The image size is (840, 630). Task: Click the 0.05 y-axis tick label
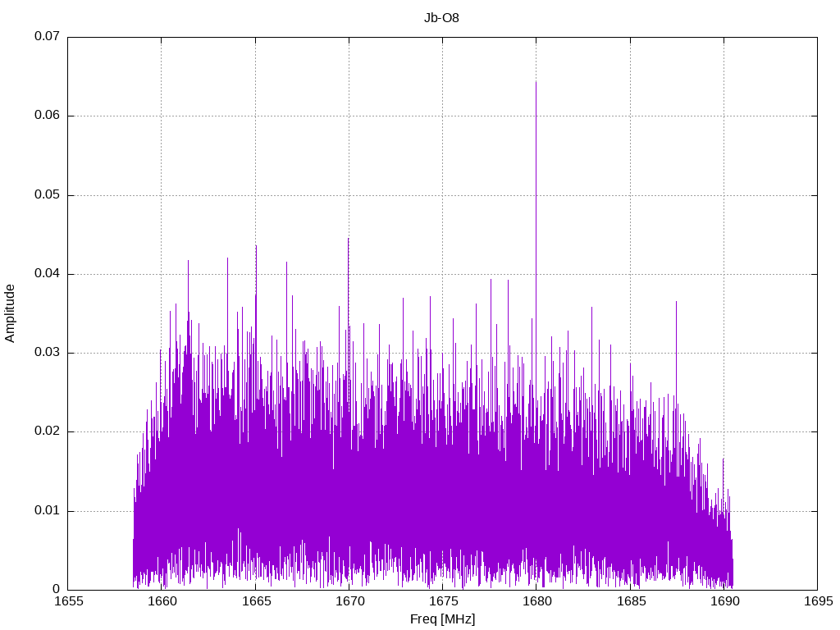(47, 195)
